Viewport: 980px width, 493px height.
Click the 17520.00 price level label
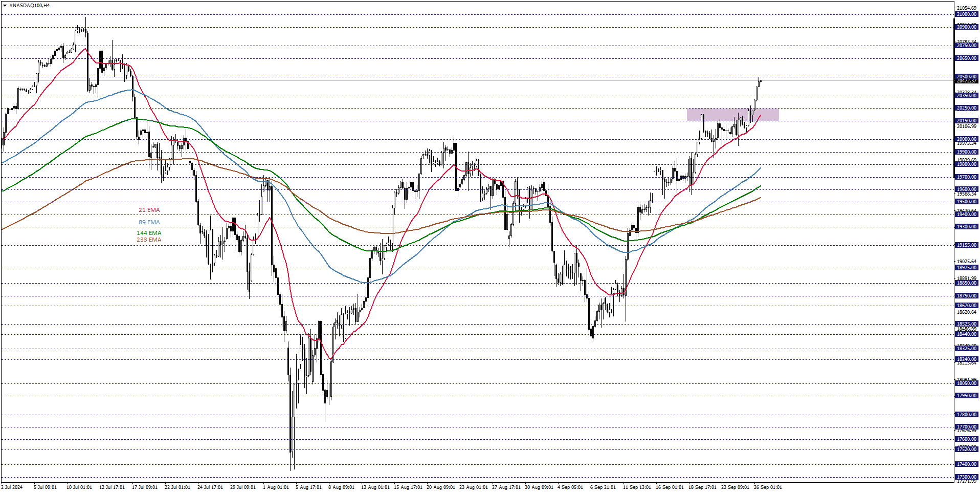[967, 449]
